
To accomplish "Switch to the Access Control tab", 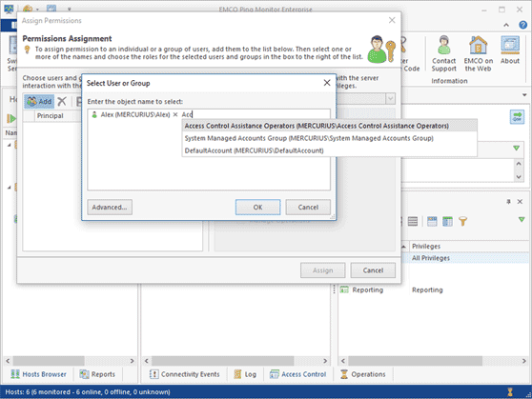I will [297, 374].
